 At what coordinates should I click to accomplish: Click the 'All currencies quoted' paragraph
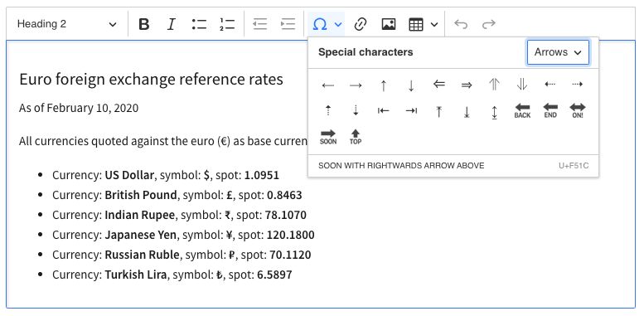pyautogui.click(x=163, y=141)
